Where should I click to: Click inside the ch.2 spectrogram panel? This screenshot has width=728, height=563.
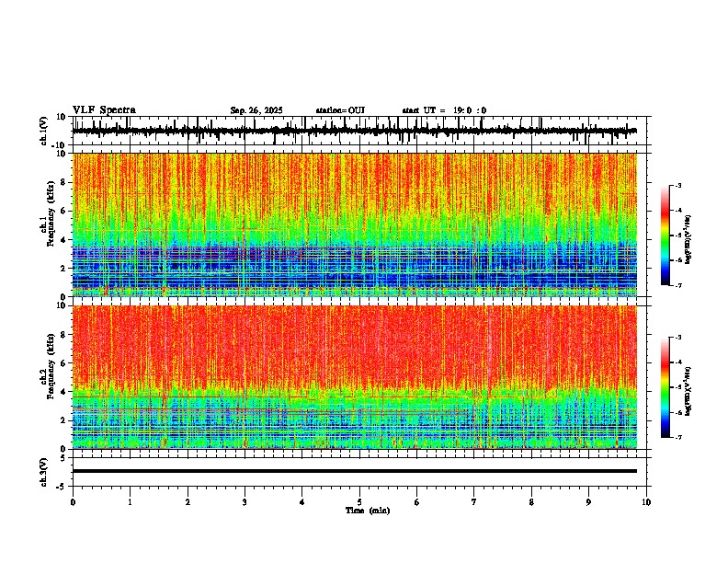(x=355, y=377)
